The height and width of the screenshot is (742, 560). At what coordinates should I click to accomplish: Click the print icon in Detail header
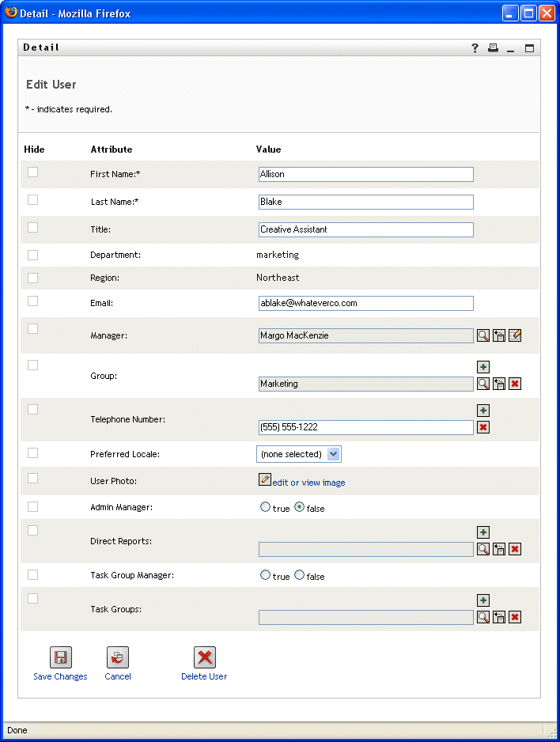point(493,48)
